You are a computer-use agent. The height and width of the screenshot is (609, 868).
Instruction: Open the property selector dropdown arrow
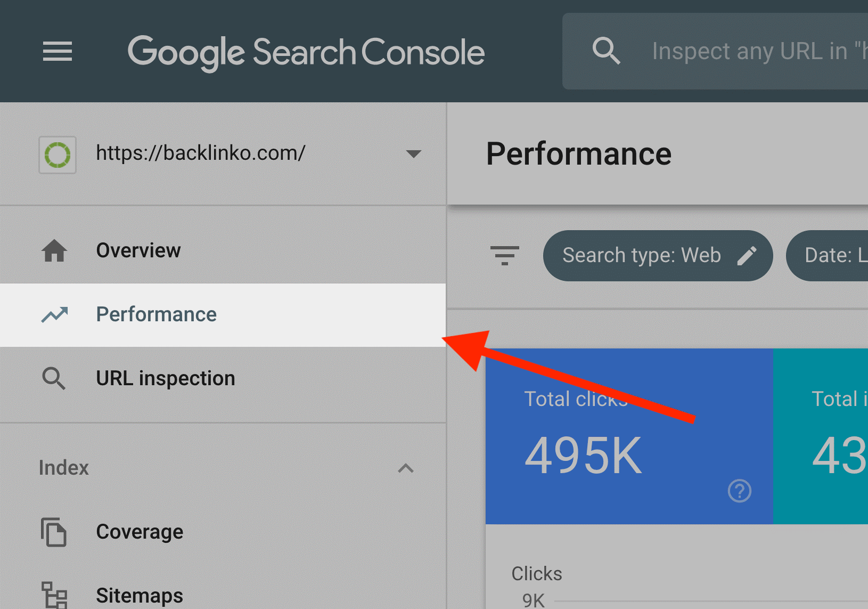[x=413, y=154]
